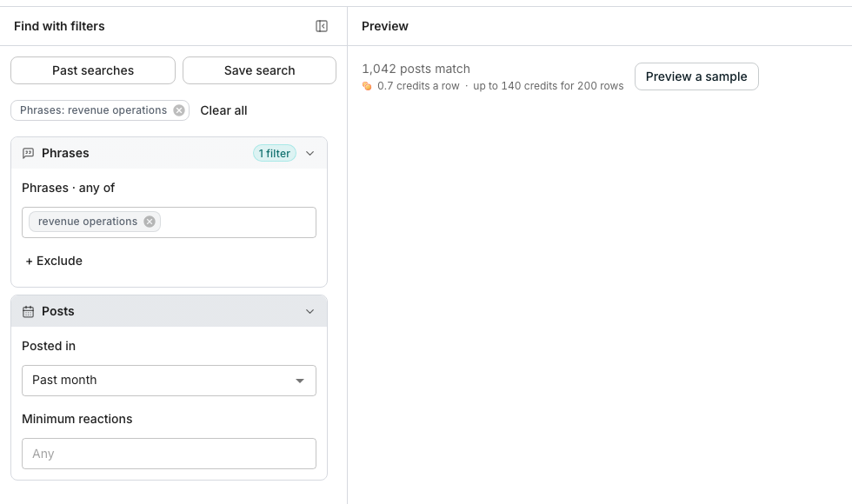Collapse the Find with filters side panel
The image size is (852, 504).
click(322, 26)
